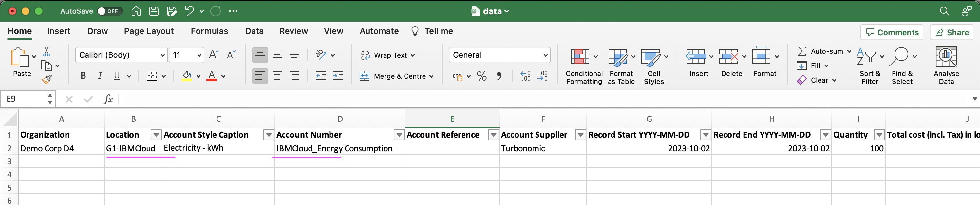Click the Share button
980x205 pixels.
[952, 32]
